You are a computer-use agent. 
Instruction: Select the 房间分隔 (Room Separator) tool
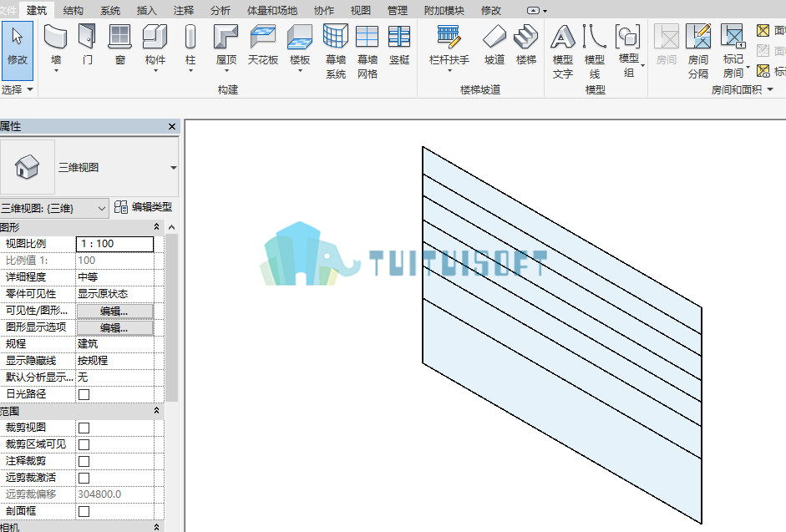[698, 51]
